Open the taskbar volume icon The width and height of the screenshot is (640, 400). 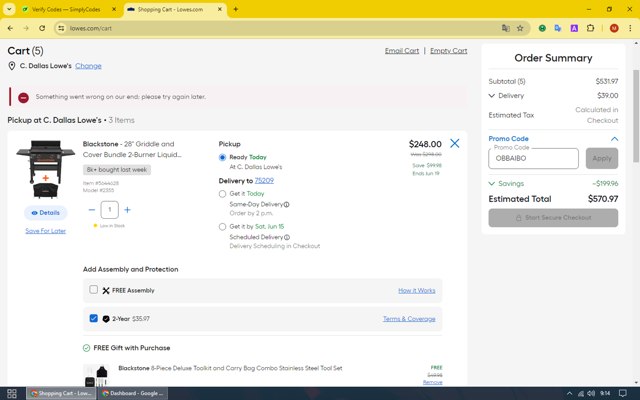point(591,393)
